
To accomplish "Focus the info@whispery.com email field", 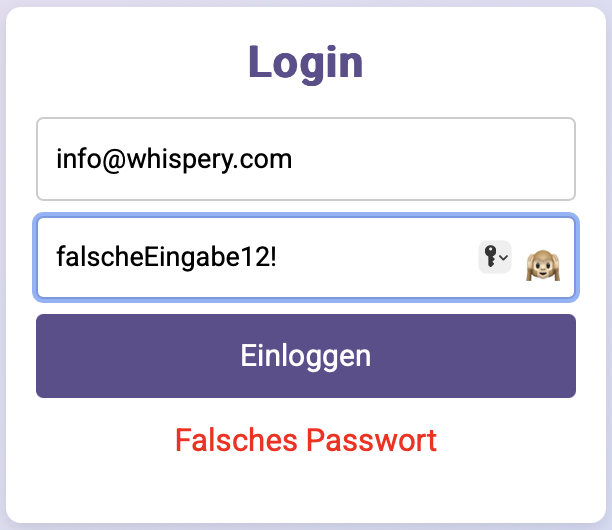I will pyautogui.click(x=306, y=159).
